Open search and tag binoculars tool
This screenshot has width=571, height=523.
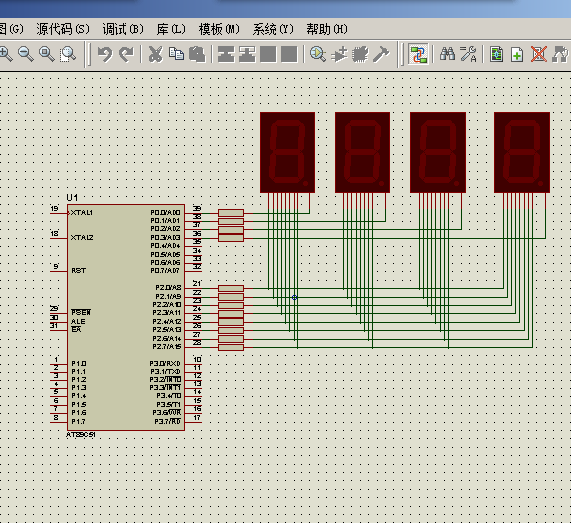pyautogui.click(x=447, y=54)
